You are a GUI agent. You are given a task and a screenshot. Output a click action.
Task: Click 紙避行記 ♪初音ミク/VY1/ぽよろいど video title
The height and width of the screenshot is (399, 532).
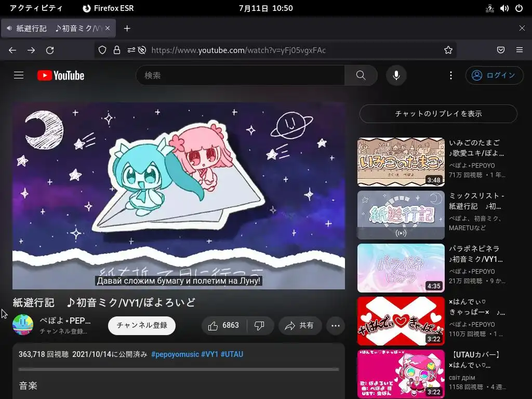pyautogui.click(x=104, y=302)
